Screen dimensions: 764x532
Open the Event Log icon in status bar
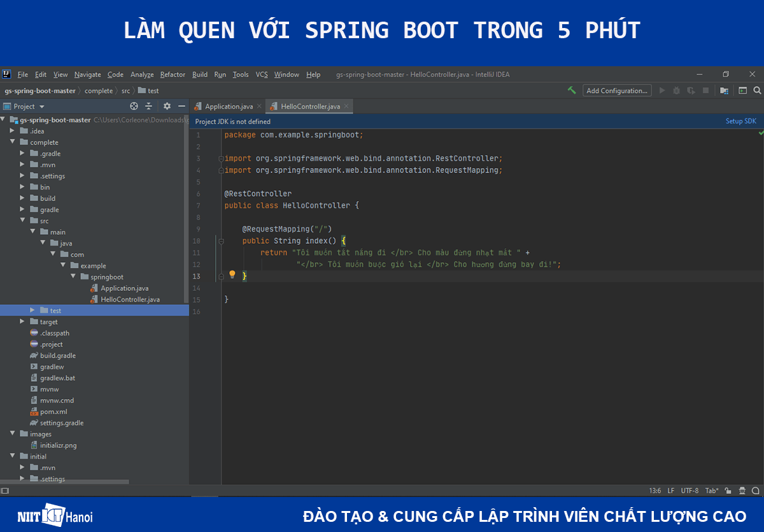(x=756, y=491)
